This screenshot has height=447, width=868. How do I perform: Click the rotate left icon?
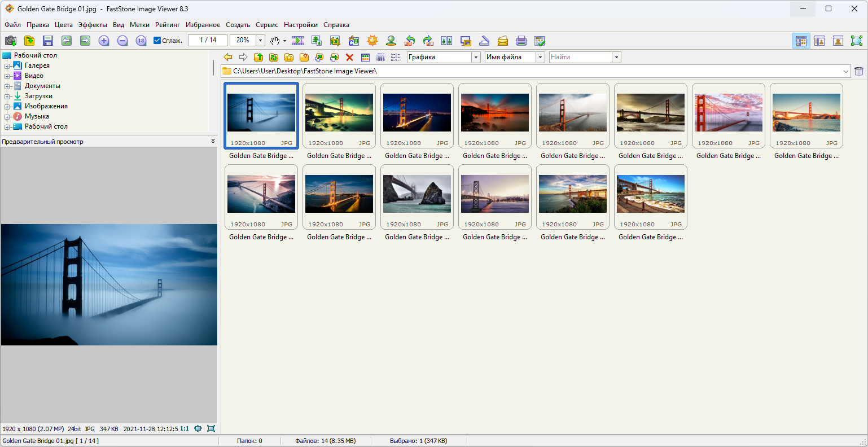[410, 41]
